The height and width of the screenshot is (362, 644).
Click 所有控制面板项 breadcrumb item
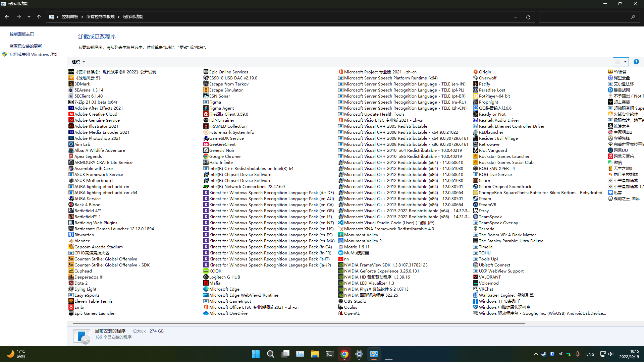(100, 17)
